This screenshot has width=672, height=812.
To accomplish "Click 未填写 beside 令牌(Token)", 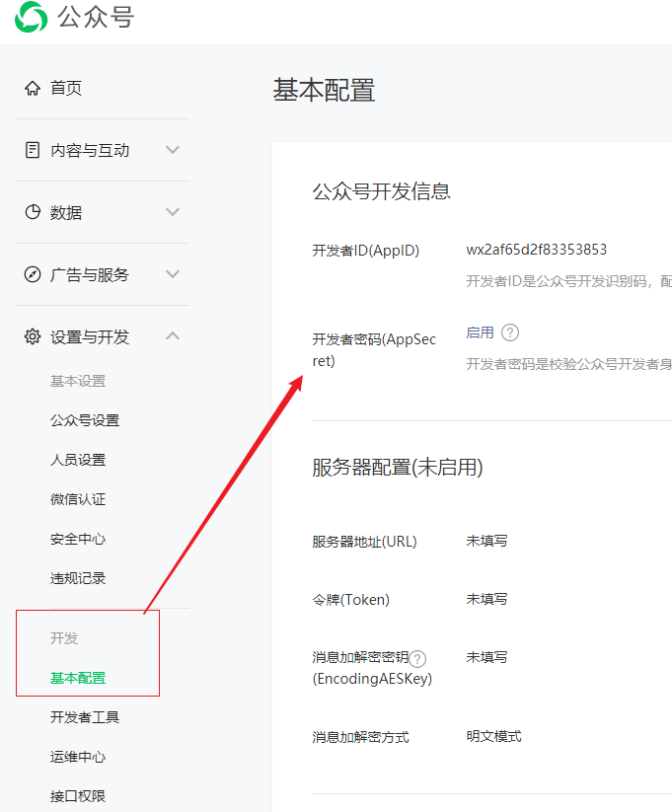I will tap(486, 599).
